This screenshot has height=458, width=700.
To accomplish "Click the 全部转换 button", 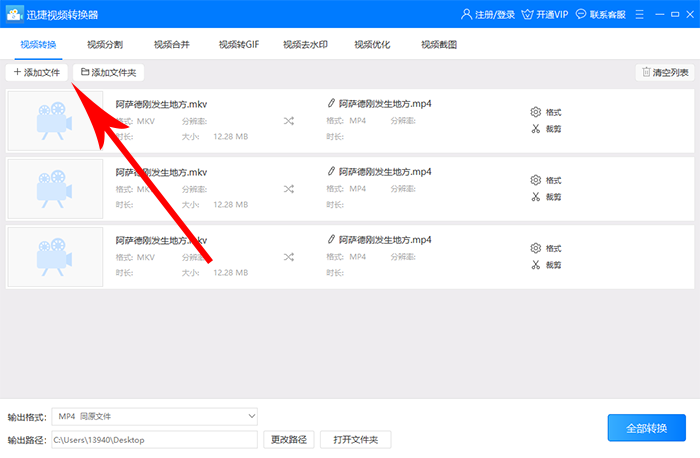I will pos(646,428).
